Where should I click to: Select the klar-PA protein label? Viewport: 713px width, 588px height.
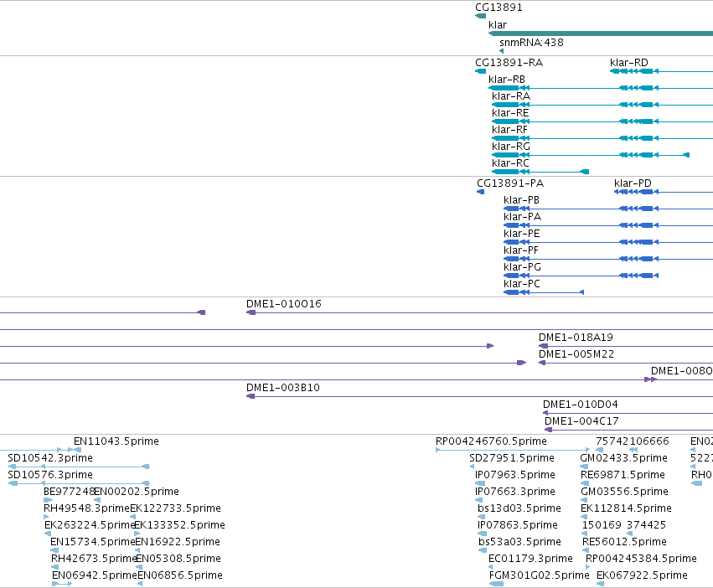coord(522,217)
